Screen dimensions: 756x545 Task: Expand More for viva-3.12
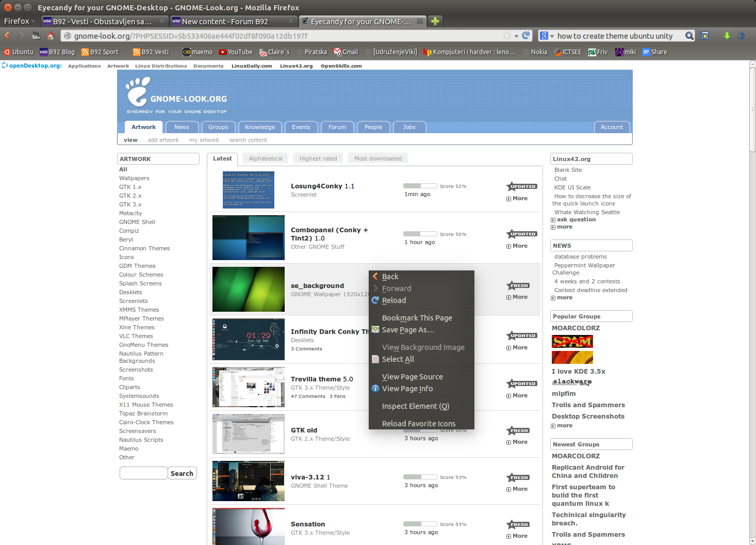pos(517,489)
